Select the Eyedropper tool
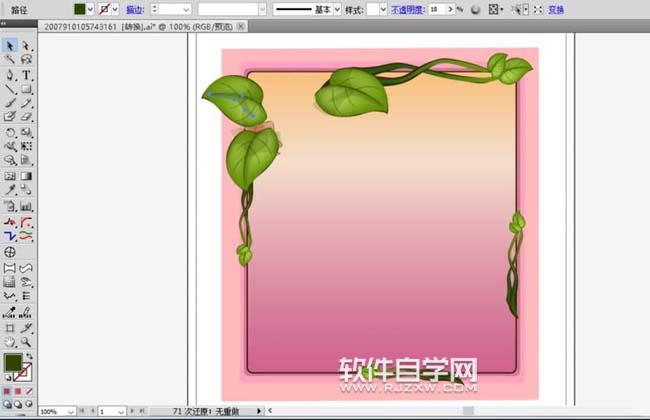Image resolution: width=650 pixels, height=420 pixels. pos(10,190)
